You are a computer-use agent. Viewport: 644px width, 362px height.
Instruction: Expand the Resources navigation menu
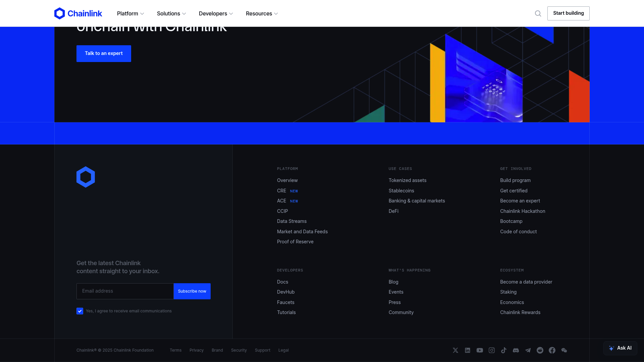point(262,13)
